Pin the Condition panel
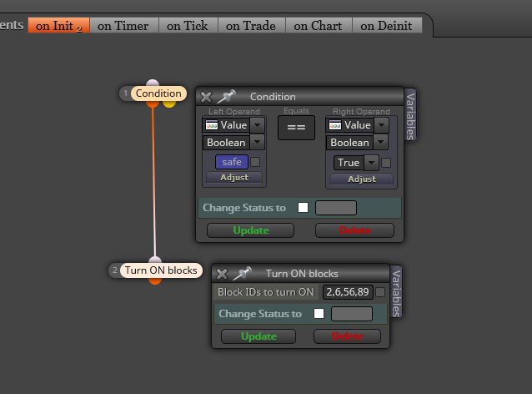 click(x=226, y=97)
